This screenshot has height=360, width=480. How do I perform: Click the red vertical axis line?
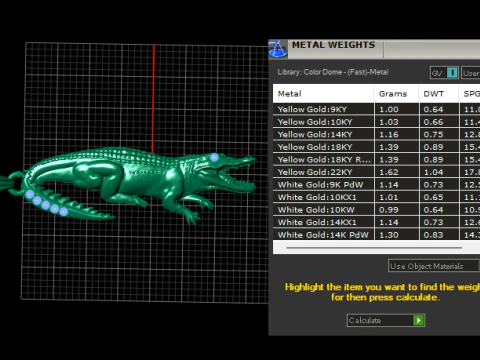[154, 99]
